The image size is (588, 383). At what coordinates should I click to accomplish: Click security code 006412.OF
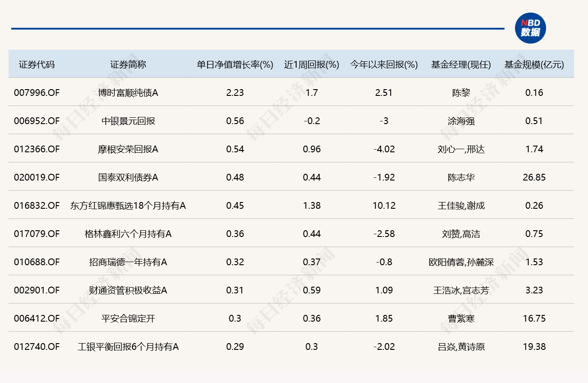point(37,318)
